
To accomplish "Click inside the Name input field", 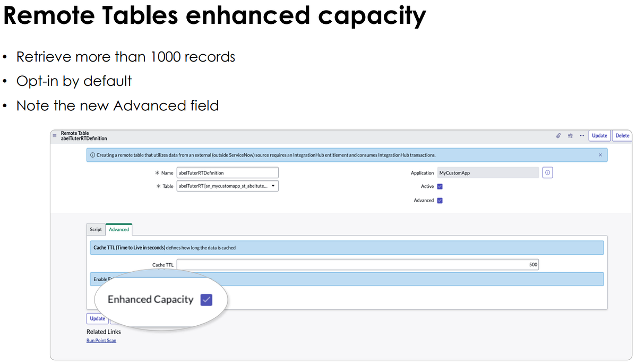I will pos(227,172).
